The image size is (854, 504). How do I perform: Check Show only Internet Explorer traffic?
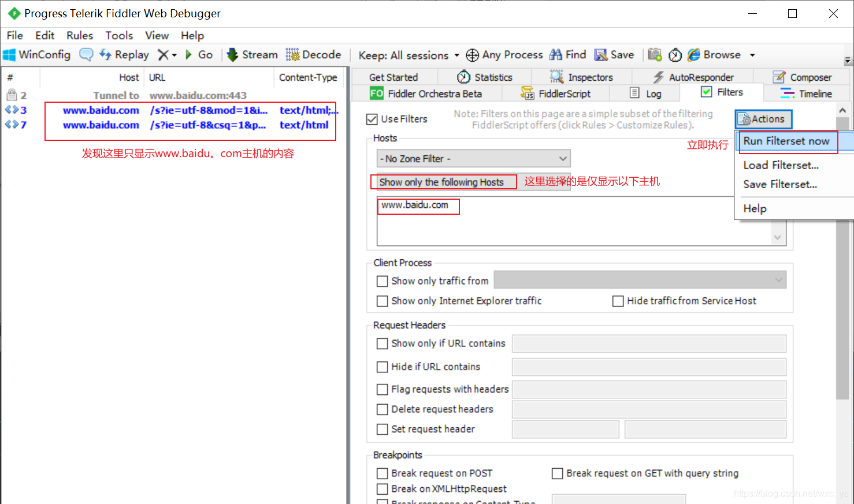point(382,301)
